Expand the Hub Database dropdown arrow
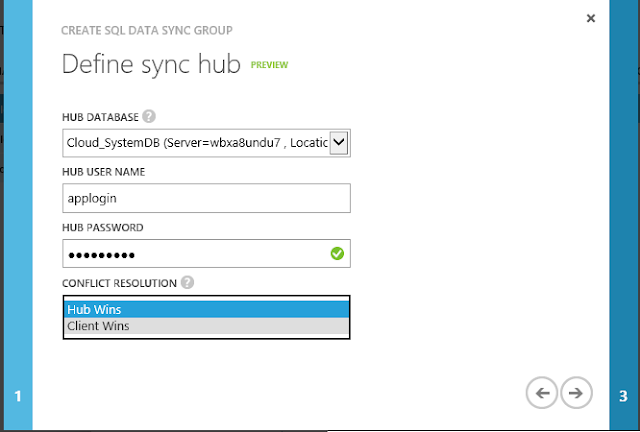640x432 pixels. [339, 143]
